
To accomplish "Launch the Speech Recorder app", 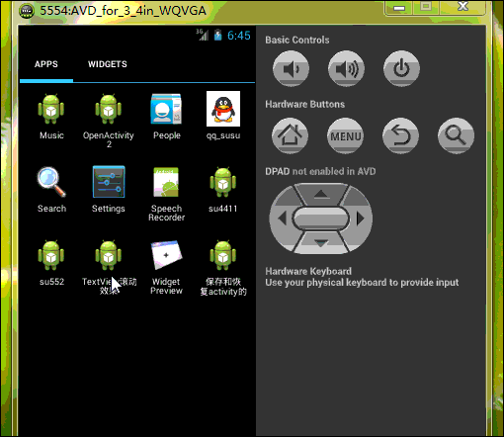I will (x=166, y=195).
